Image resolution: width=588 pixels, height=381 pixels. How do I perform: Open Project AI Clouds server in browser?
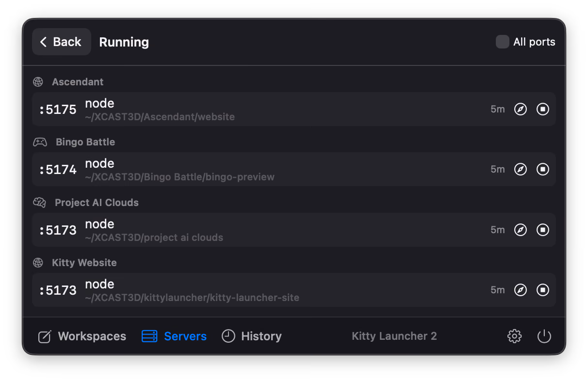coord(521,230)
